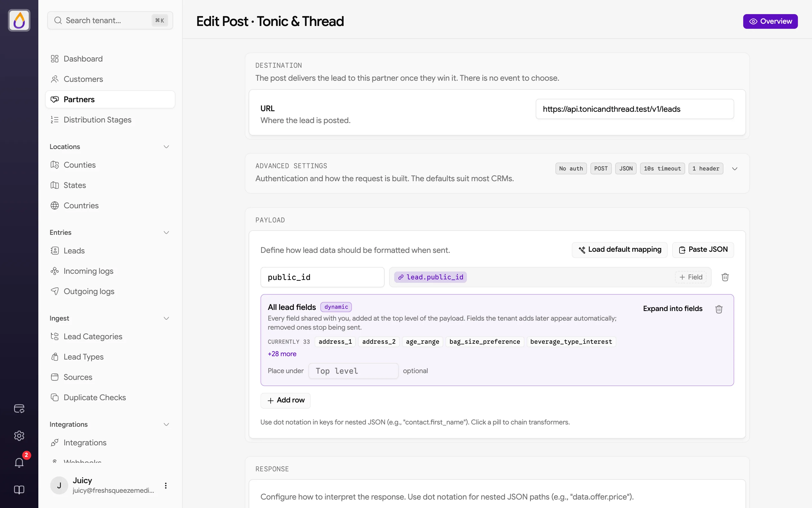This screenshot has height=508, width=812.
Task: Click Add row button
Action: pos(286,400)
